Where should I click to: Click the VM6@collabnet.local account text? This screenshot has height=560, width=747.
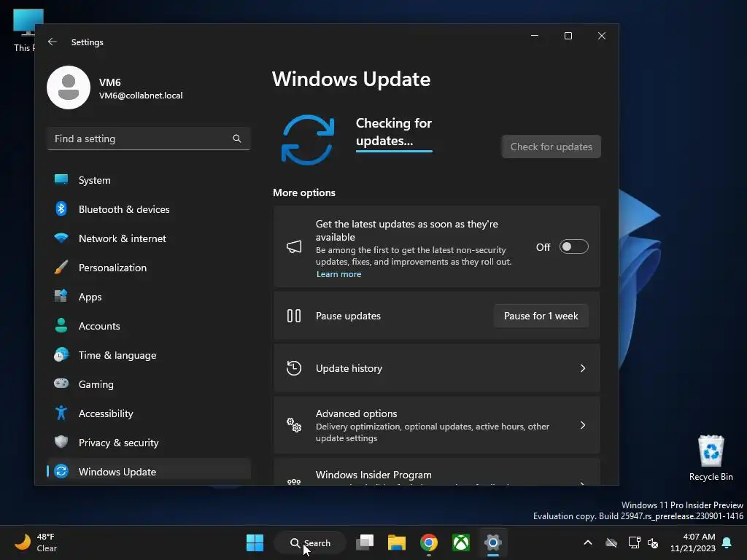tap(141, 96)
